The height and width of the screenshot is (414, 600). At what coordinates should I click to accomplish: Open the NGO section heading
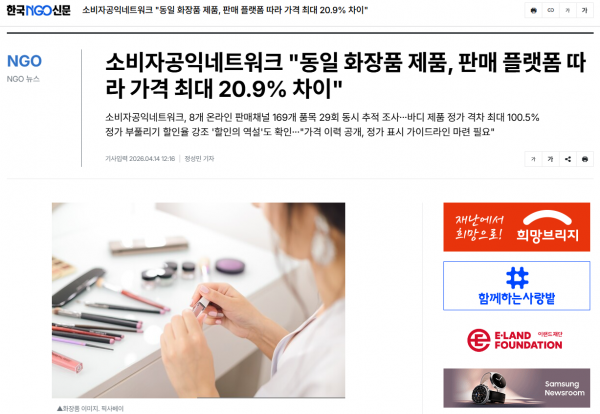click(x=24, y=61)
